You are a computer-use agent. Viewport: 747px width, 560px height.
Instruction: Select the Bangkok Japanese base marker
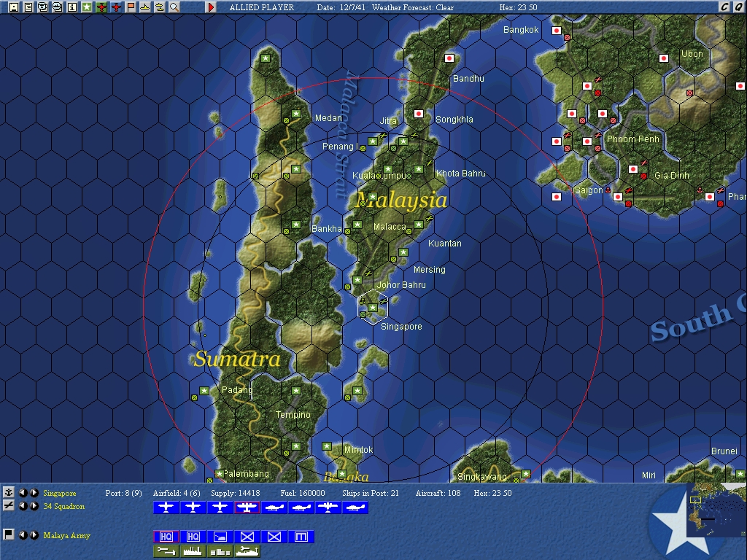[x=556, y=31]
